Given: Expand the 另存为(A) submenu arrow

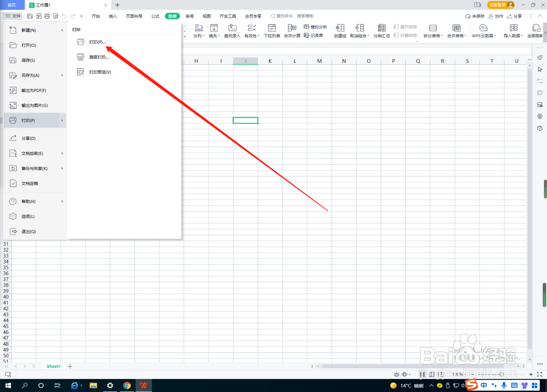Looking at the screenshot, I should point(62,75).
